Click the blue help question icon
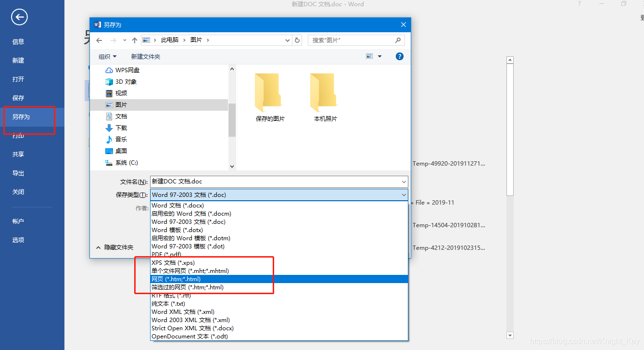 [399, 56]
